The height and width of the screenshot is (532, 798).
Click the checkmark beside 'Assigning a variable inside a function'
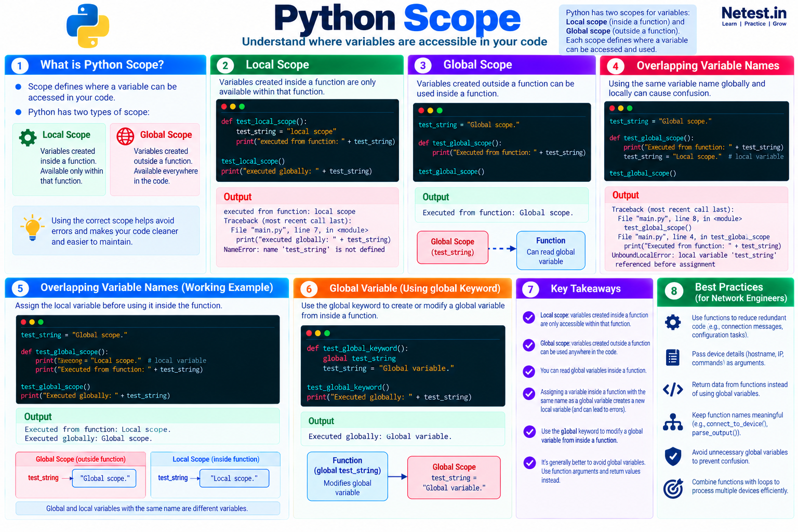529,394
